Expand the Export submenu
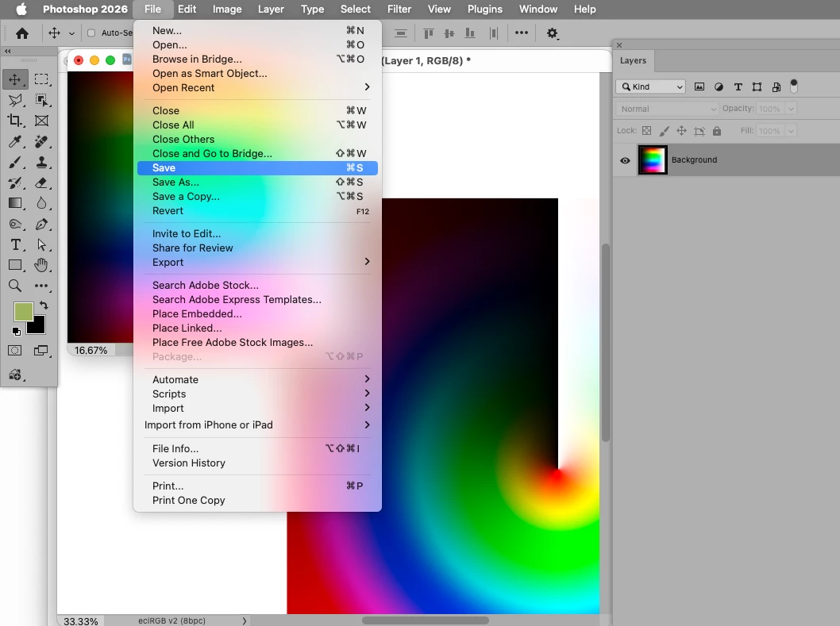Image resolution: width=840 pixels, height=626 pixels. click(257, 263)
